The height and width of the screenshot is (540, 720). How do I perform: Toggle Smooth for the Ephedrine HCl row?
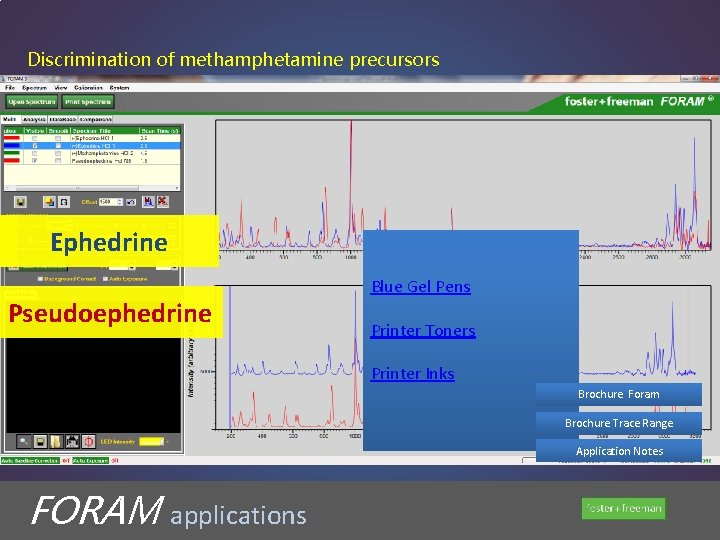58,138
